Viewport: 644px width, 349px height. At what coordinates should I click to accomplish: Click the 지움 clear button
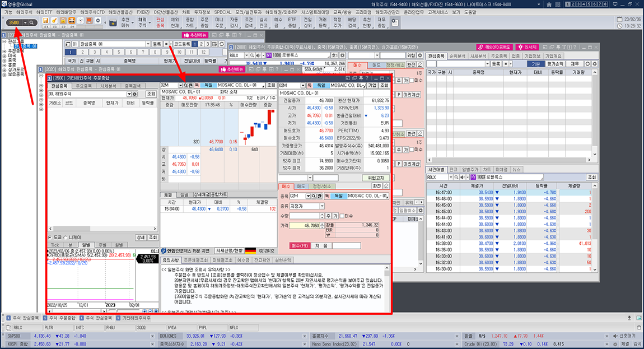(x=321, y=245)
